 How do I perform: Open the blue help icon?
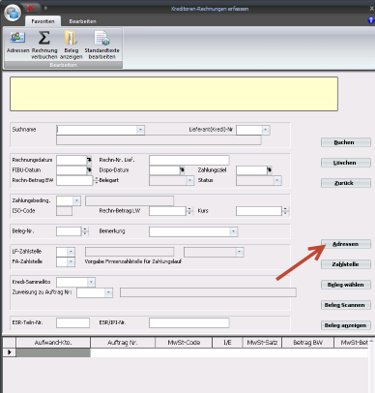pyautogui.click(x=371, y=20)
